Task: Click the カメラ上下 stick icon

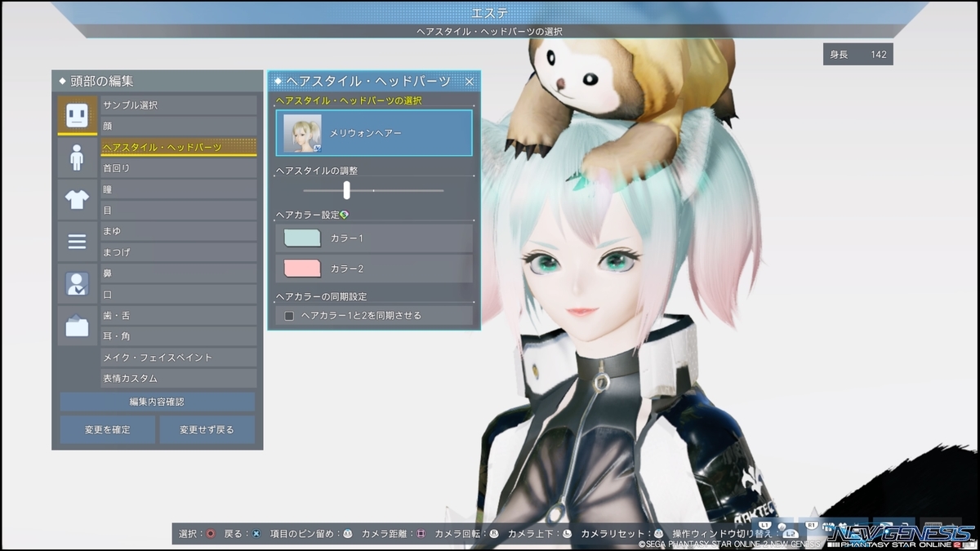Action: [567, 534]
